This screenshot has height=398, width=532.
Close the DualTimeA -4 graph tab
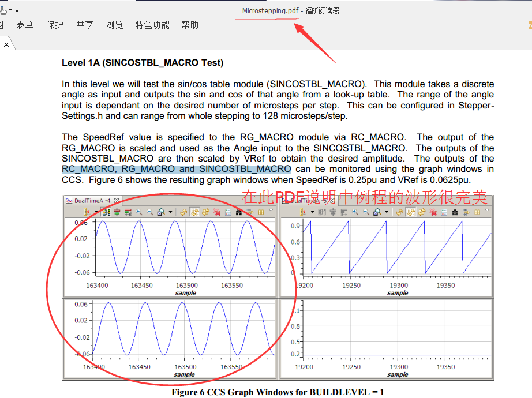[117, 201]
